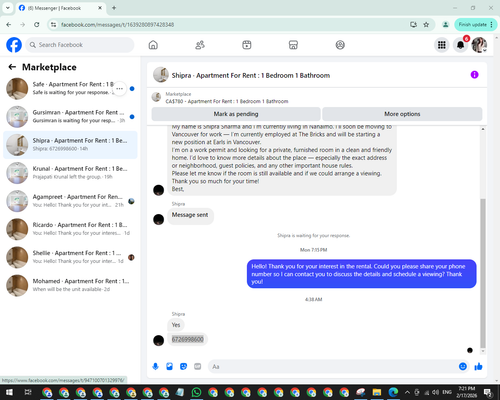Go back in browser history
500x400 pixels.
click(9, 24)
